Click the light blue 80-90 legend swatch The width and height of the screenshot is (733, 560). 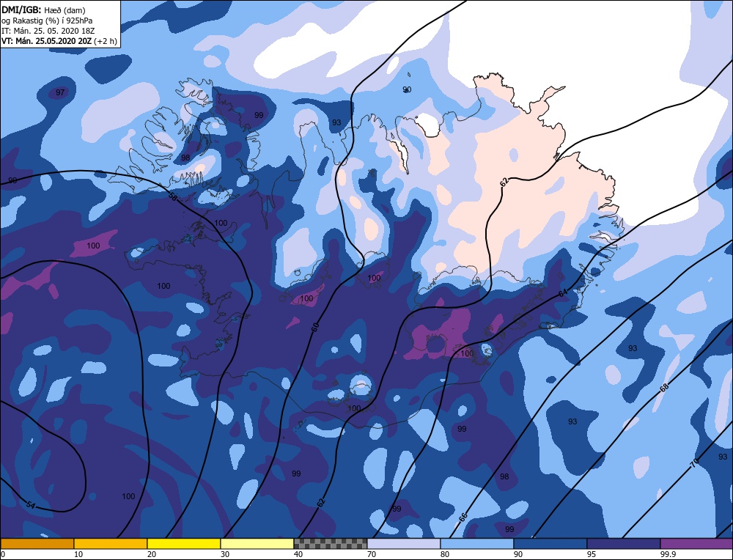[x=477, y=544]
